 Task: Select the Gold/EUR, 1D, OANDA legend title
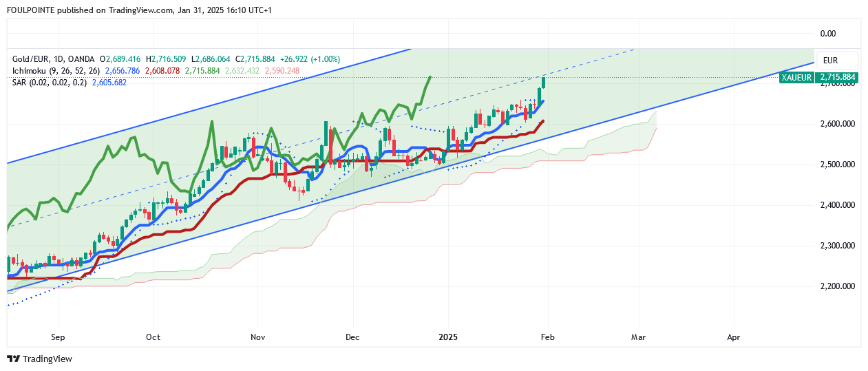point(54,60)
